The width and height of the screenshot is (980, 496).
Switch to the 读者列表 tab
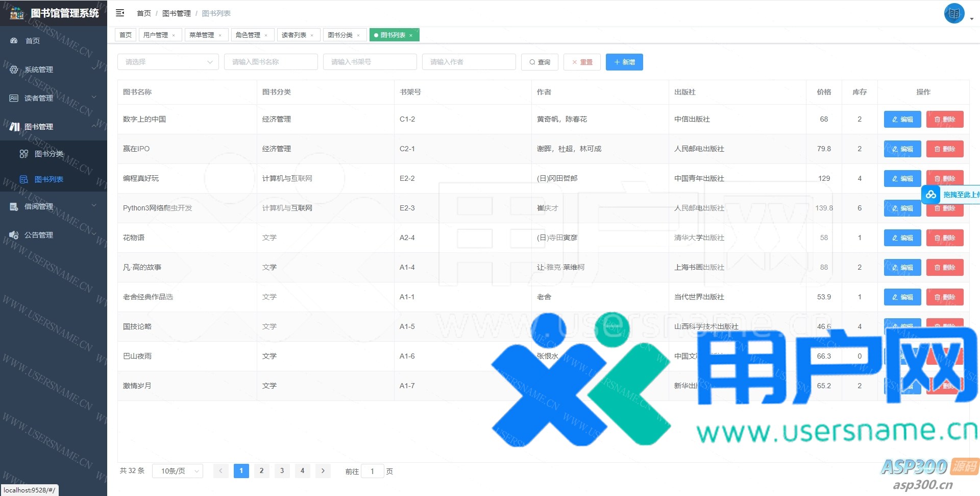pyautogui.click(x=294, y=35)
